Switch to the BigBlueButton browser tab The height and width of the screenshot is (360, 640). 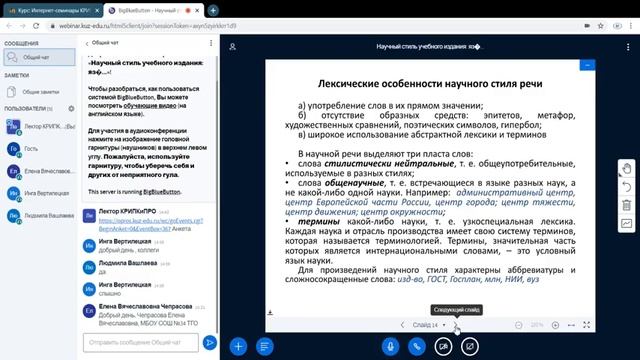point(154,11)
